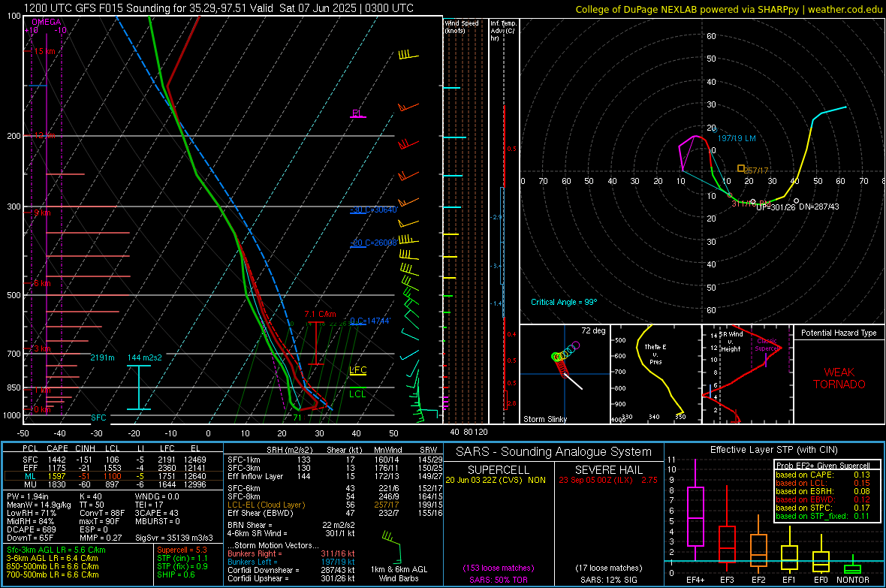Click the (153 loose matches) text

(498, 568)
